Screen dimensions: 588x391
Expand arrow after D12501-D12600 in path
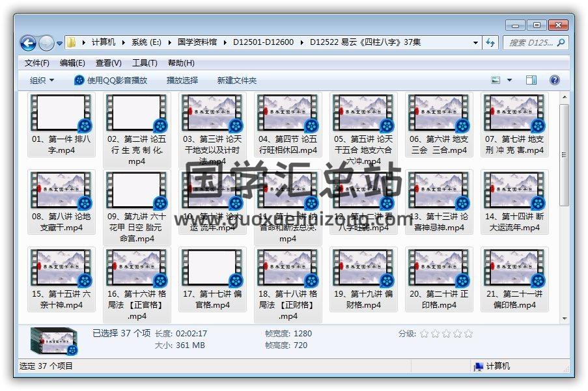click(x=302, y=43)
